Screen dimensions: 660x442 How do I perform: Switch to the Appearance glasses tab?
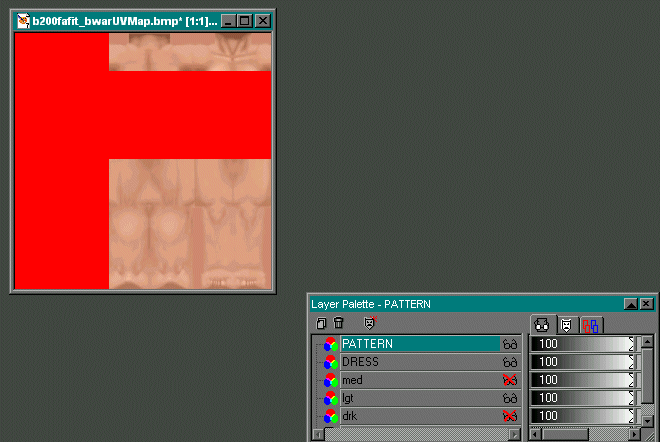pos(542,324)
